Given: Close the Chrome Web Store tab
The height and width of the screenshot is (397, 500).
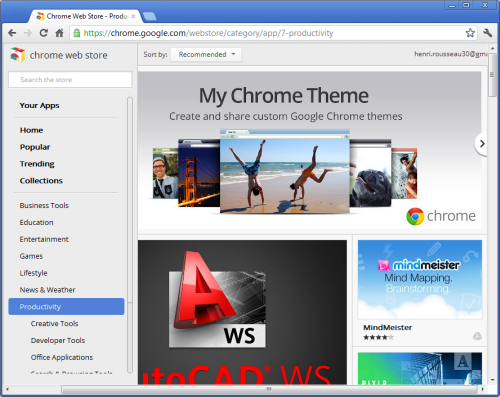Looking at the screenshot, I should (133, 16).
